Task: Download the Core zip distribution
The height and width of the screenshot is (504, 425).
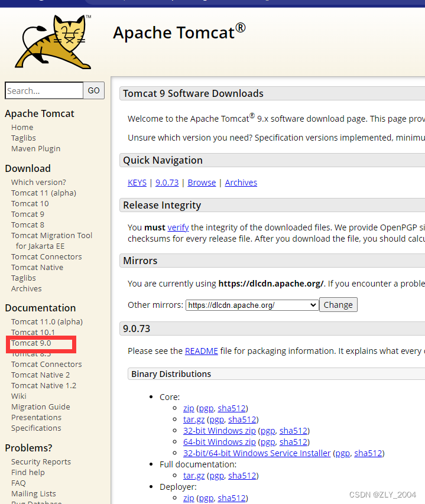Action: [x=189, y=408]
